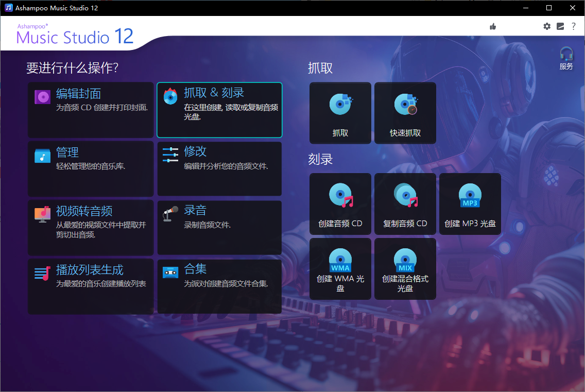Click the 创建音频 CD disc icon
This screenshot has height=392, width=585.
[340, 196]
